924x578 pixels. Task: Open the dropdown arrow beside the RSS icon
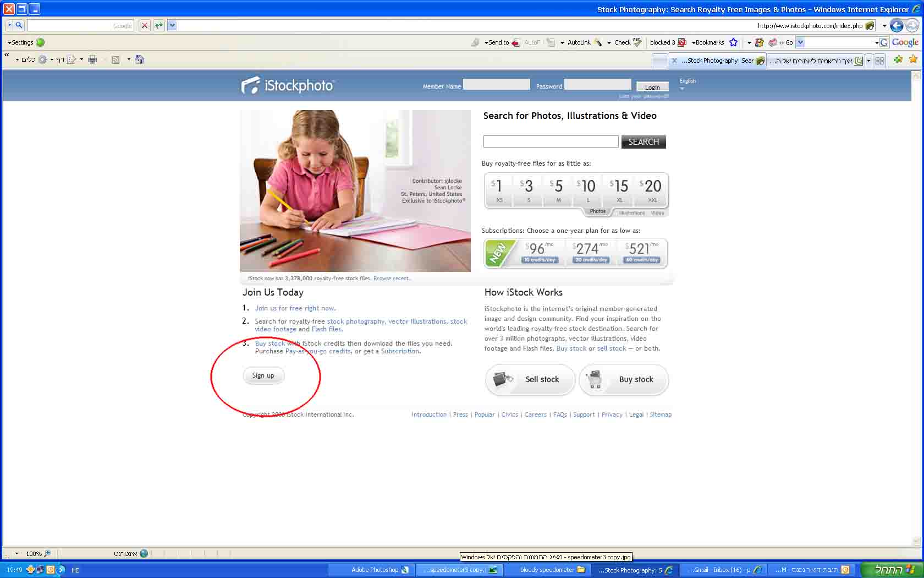[x=129, y=59]
